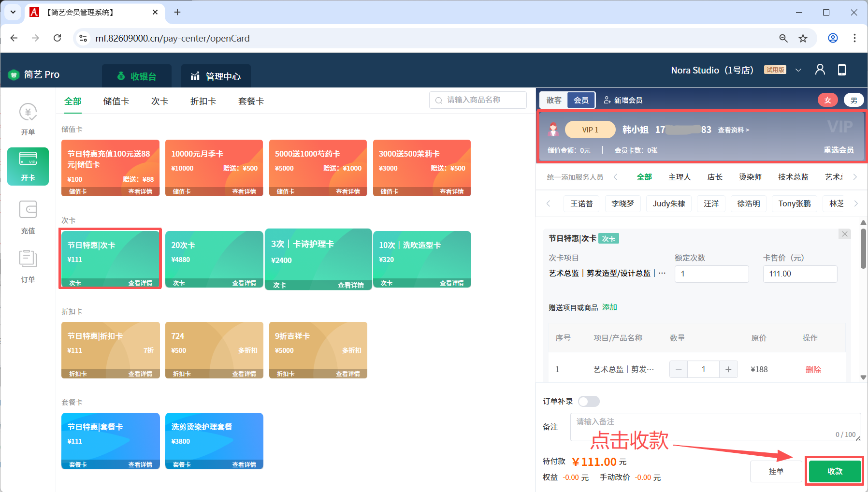Click the 查看资料 link for member
The height and width of the screenshot is (492, 868).
[733, 130]
